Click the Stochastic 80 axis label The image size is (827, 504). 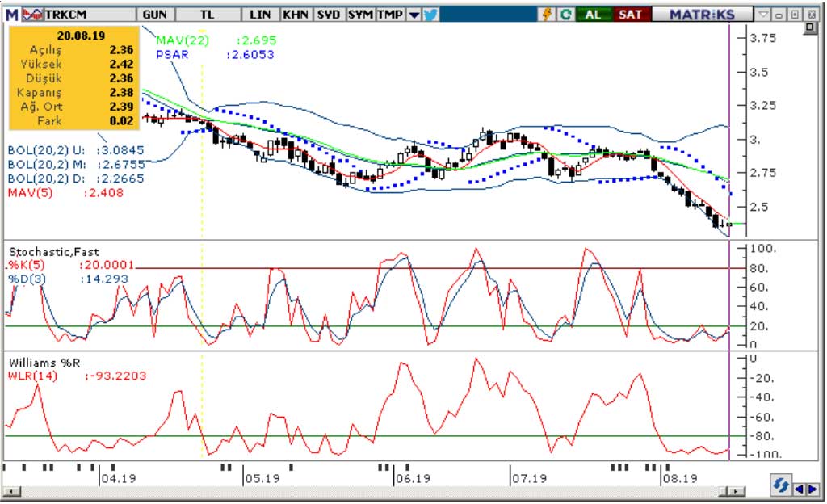point(759,268)
